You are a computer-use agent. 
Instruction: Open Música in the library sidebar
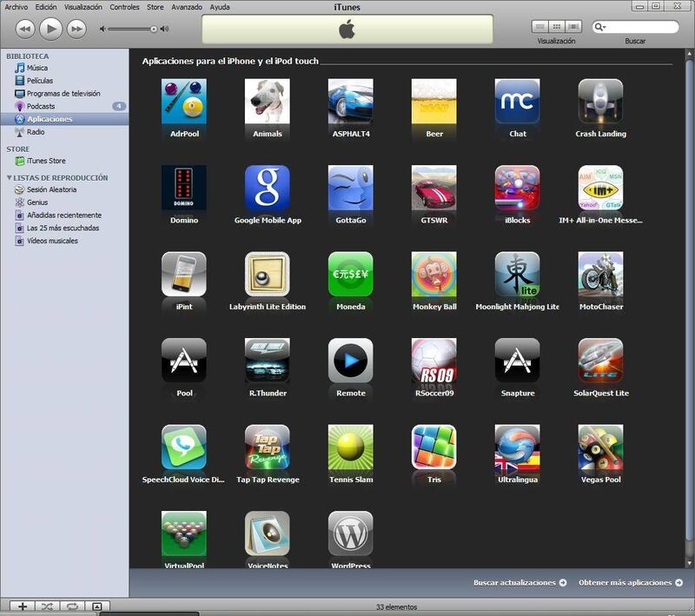pyautogui.click(x=37, y=68)
